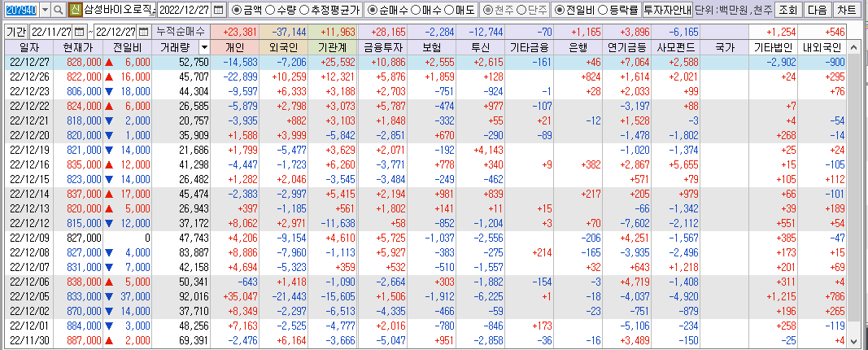Select the 수량 radio button
868x350 pixels.
270,10
